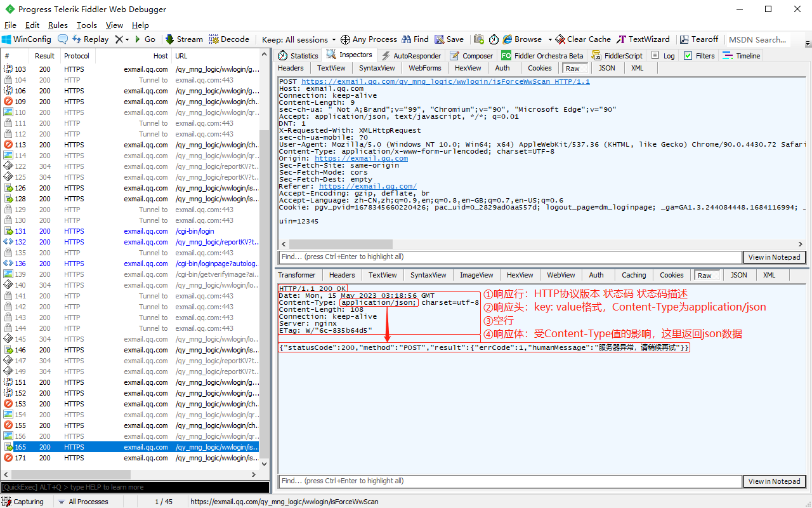
Task: Open the Help menu
Action: (x=140, y=25)
